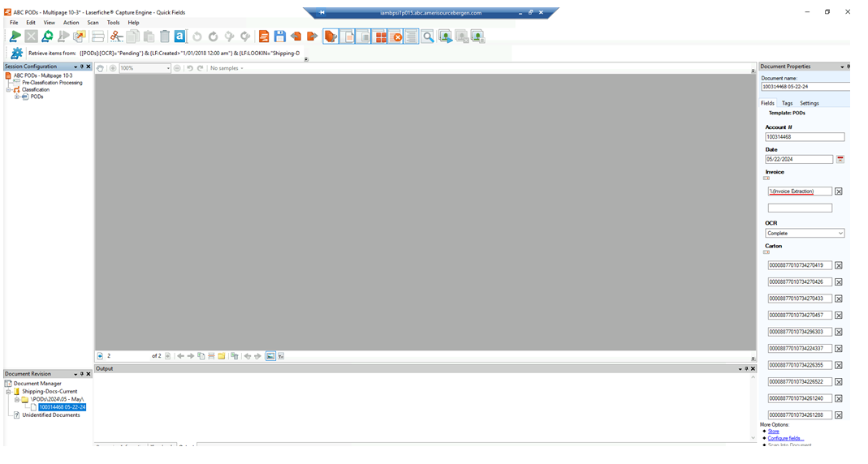Image resolution: width=868 pixels, height=464 pixels.
Task: Select document 100314468 05-22-24 in tree
Action: pos(62,407)
